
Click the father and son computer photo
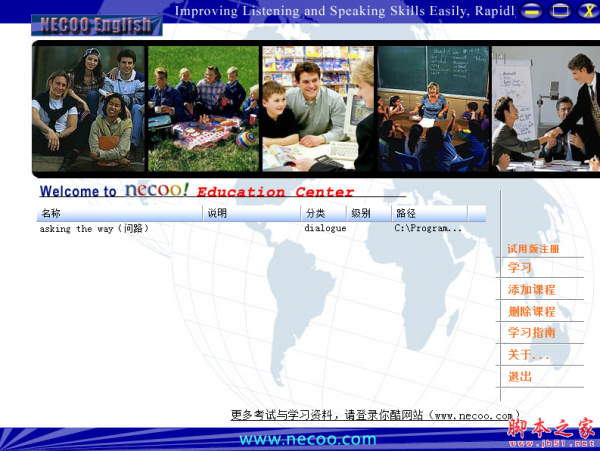318,109
